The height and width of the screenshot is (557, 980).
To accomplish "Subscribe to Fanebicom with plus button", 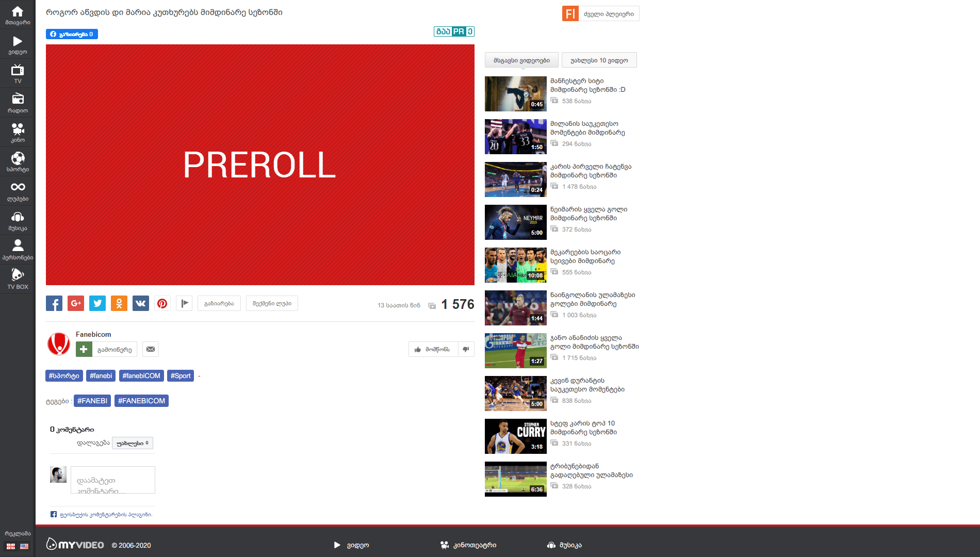I will pyautogui.click(x=84, y=349).
